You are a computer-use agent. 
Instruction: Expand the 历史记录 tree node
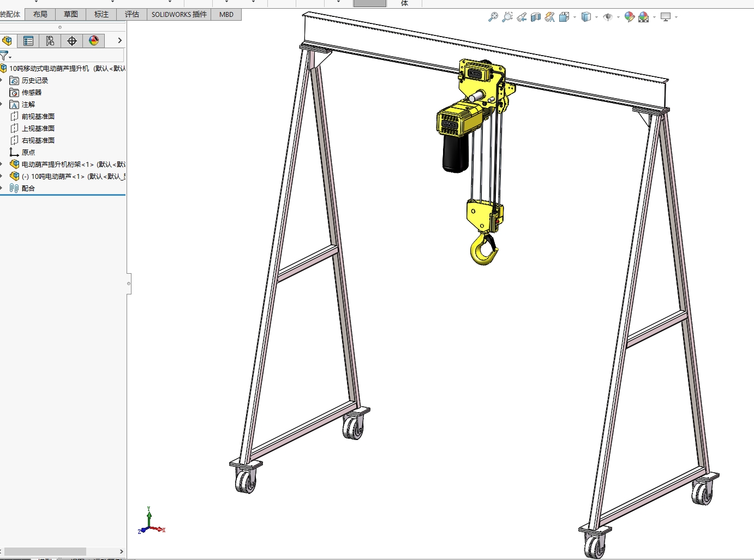point(2,81)
